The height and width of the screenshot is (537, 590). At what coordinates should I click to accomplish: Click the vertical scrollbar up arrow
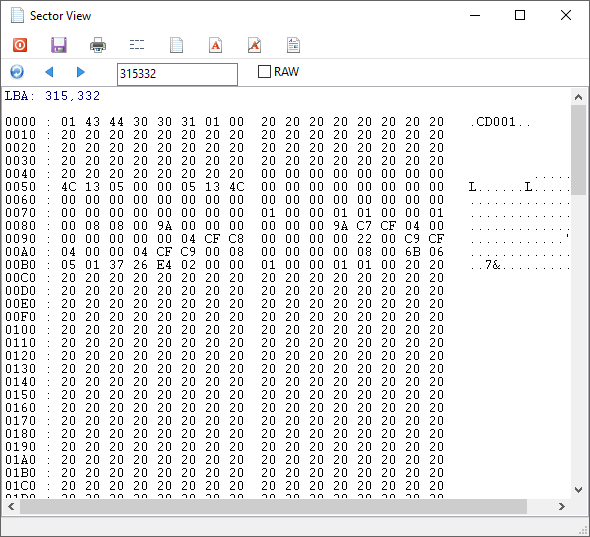click(578, 97)
